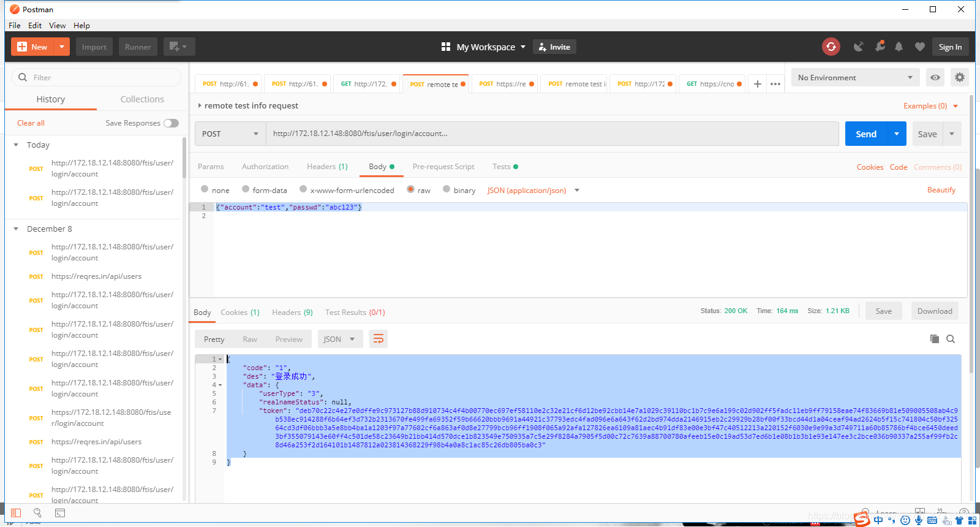The width and height of the screenshot is (980, 527).
Task: Select the form-data body type
Action: (246, 189)
